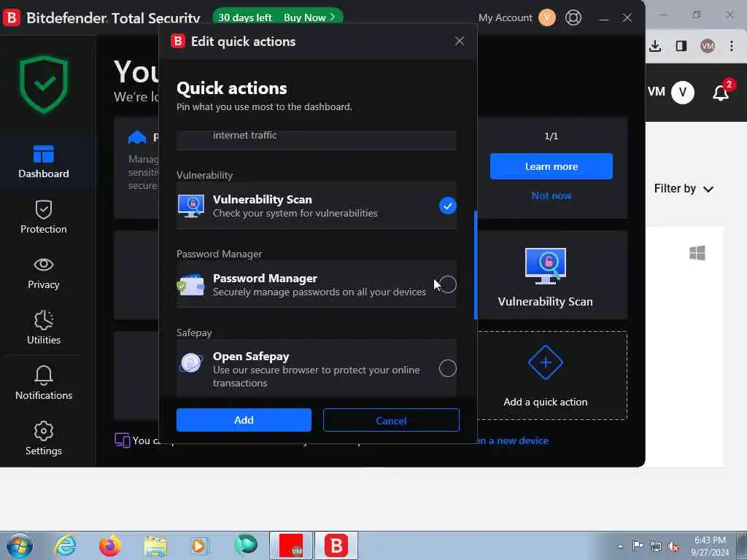The width and height of the screenshot is (747, 560).
Task: Open Utilities in the sidebar
Action: [x=43, y=327]
